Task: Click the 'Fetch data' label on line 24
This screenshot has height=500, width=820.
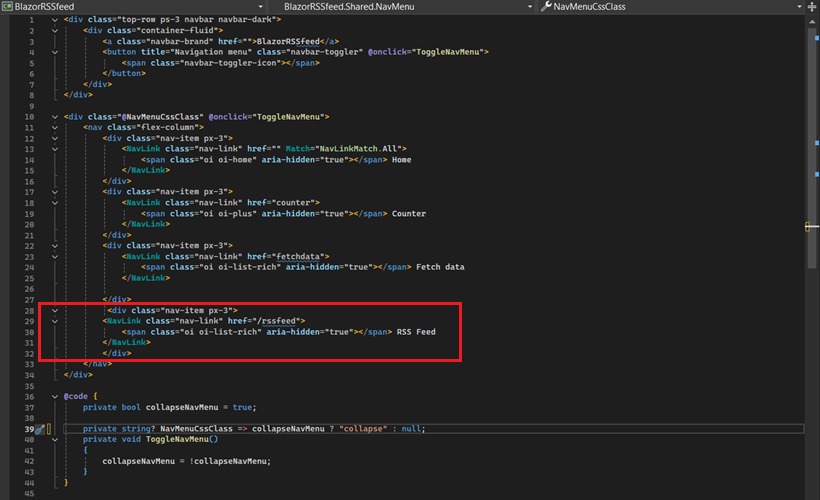Action: pyautogui.click(x=440, y=267)
